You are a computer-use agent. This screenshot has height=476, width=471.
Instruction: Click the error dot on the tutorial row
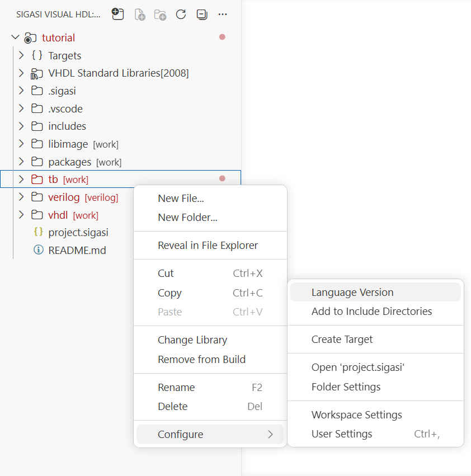click(222, 37)
